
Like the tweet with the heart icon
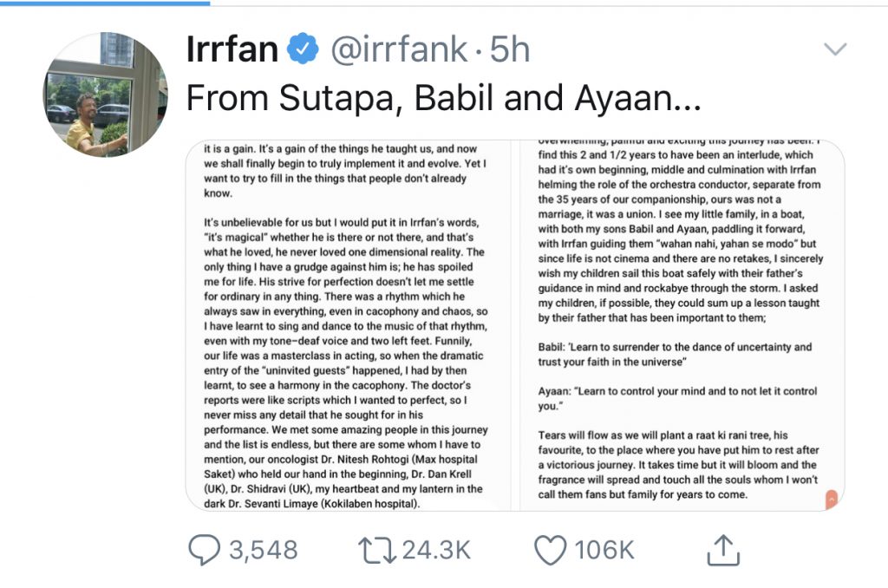[550, 550]
